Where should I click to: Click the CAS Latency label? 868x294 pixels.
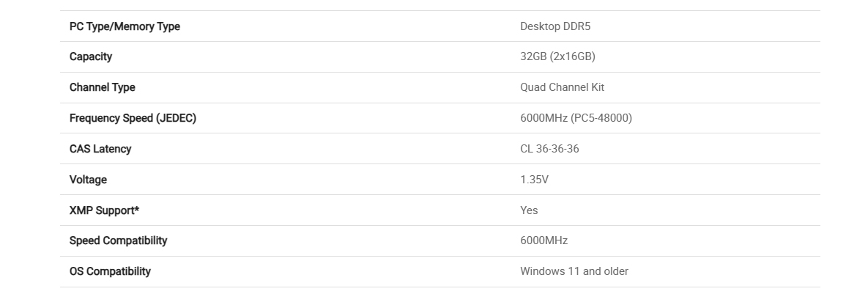tap(100, 149)
